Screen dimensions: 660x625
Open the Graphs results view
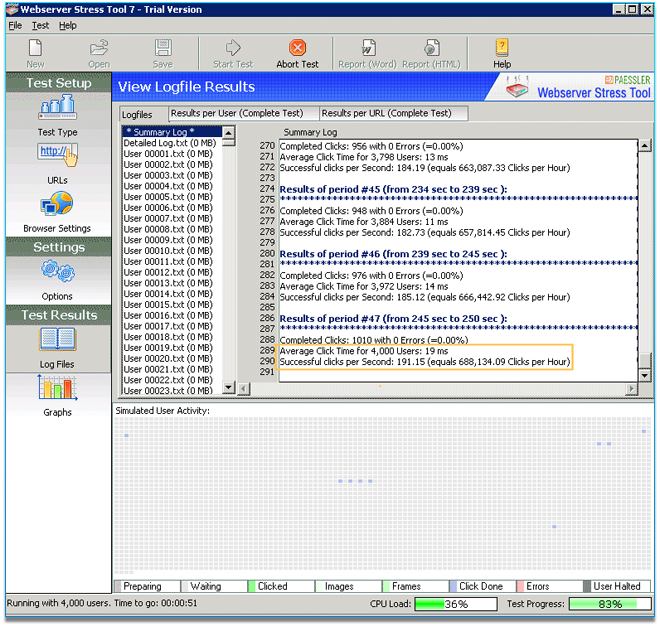click(57, 396)
